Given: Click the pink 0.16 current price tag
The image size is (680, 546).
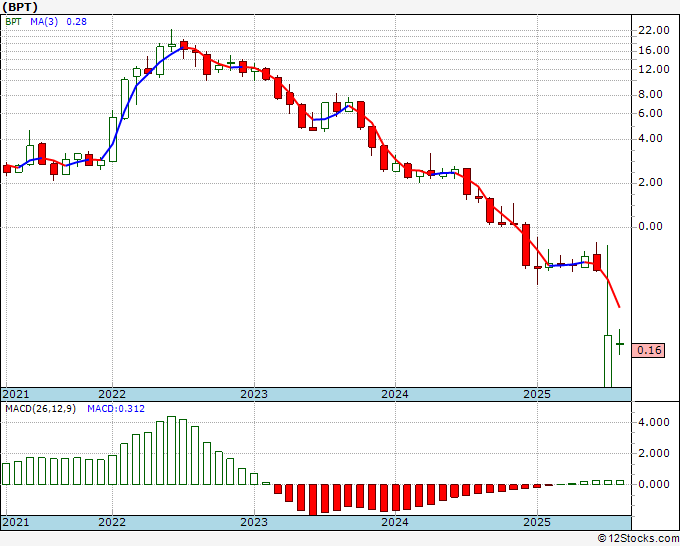Looking at the screenshot, I should tap(648, 350).
